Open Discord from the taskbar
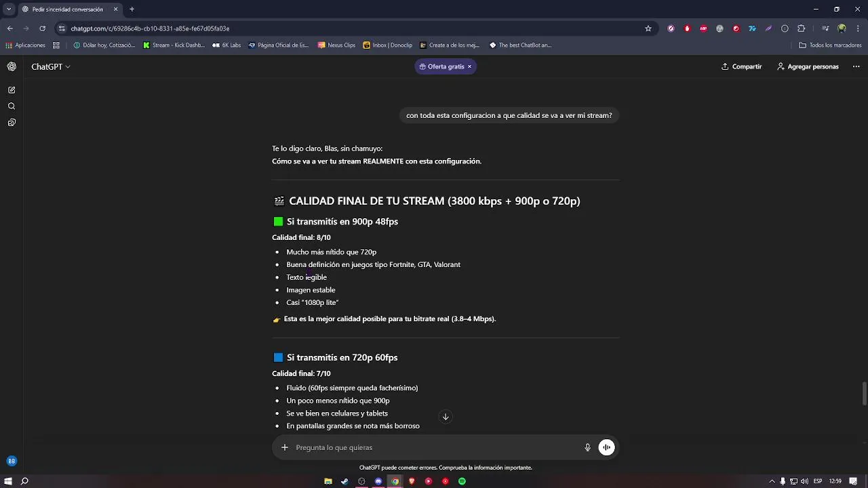The width and height of the screenshot is (868, 488). tap(378, 481)
